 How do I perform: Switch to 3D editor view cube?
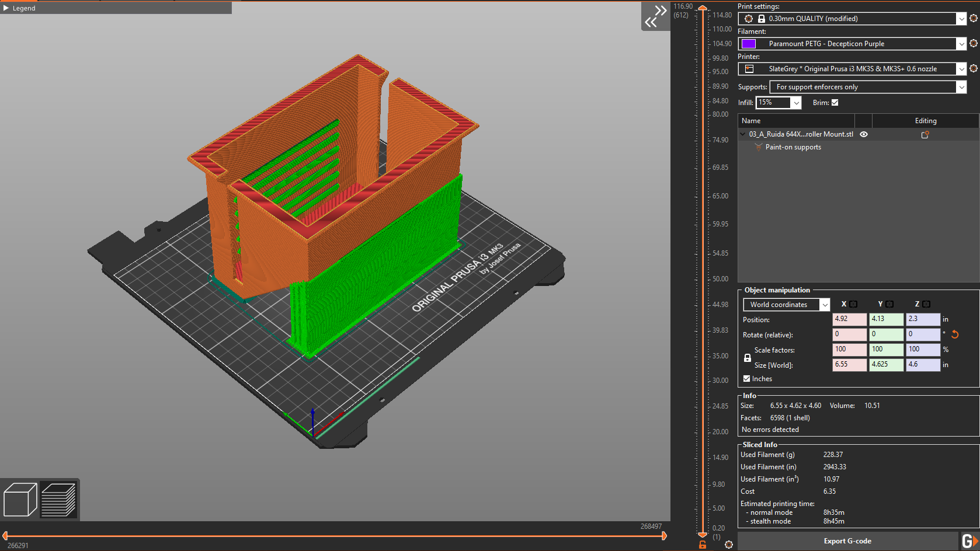point(20,500)
